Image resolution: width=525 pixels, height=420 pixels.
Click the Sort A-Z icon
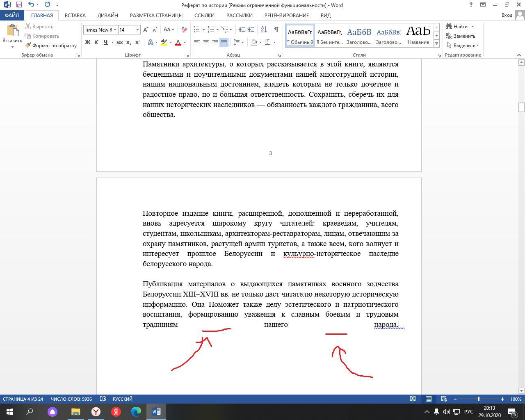pos(264,30)
